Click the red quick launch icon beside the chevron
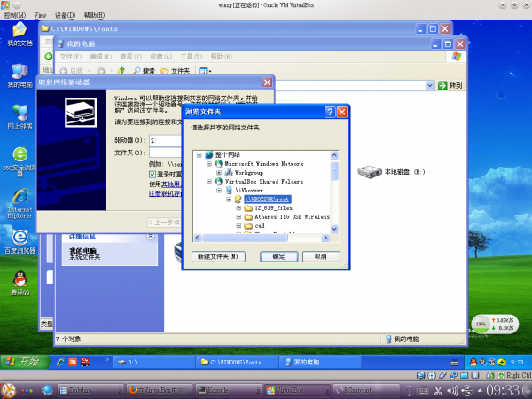 point(84,362)
